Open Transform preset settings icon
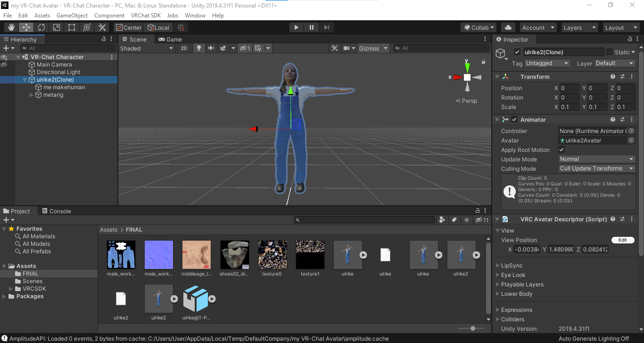Viewport: 644px width, 343px height. (622, 76)
